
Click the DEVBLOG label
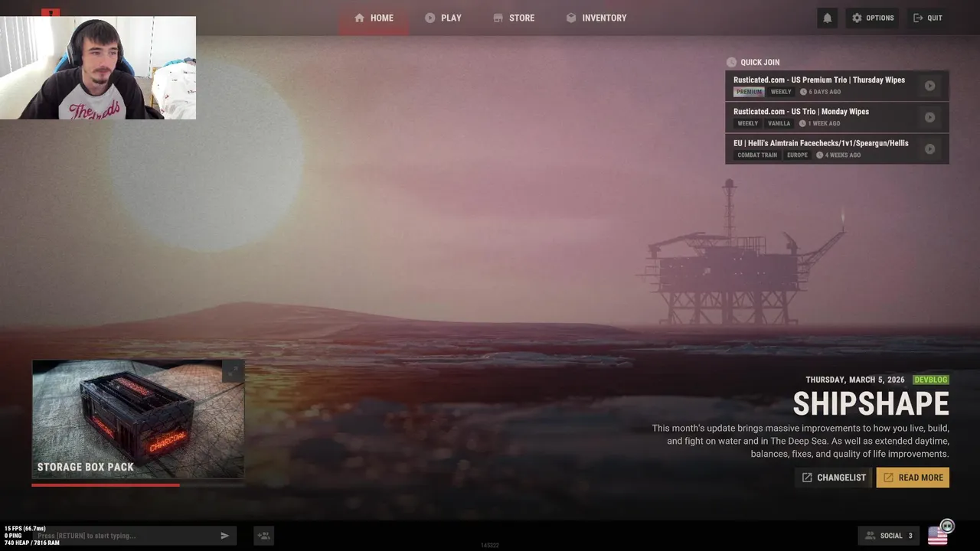(931, 380)
